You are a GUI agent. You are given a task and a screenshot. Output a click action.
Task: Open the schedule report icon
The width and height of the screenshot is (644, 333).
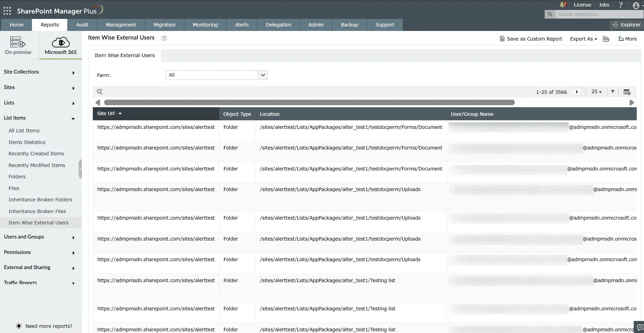pos(606,39)
